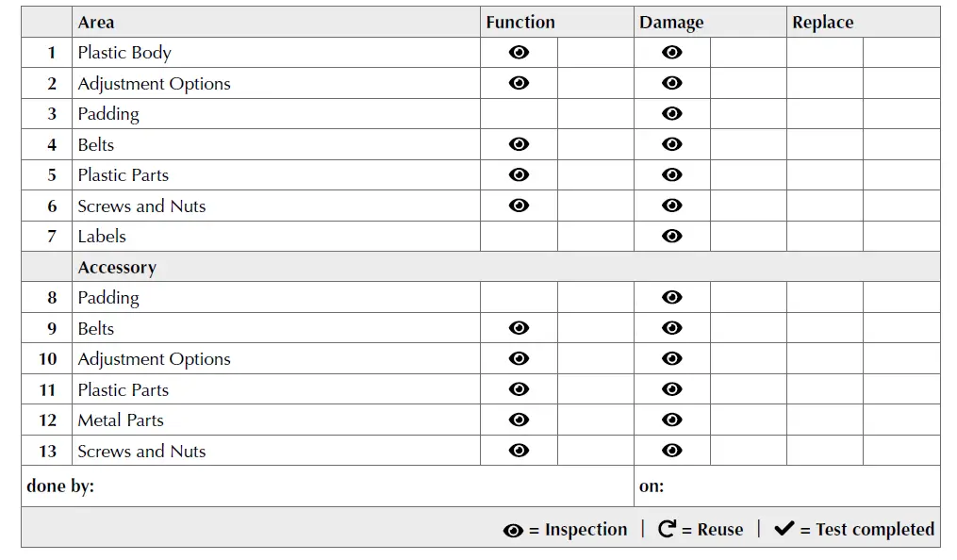This screenshot has height=560, width=957.
Task: Click the Function eye icon for Plastic Body
Action: pyautogui.click(x=519, y=53)
